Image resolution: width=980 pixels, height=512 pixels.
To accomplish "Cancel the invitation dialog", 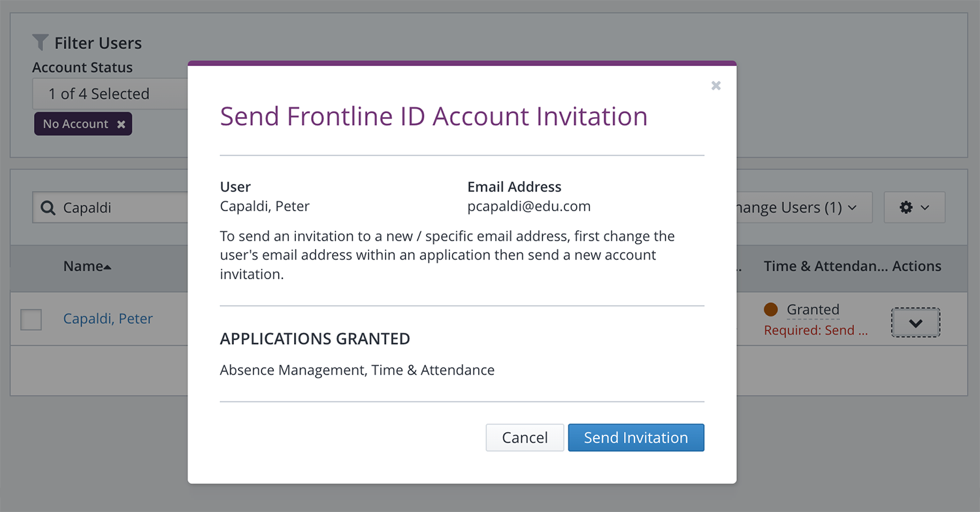I will (525, 437).
